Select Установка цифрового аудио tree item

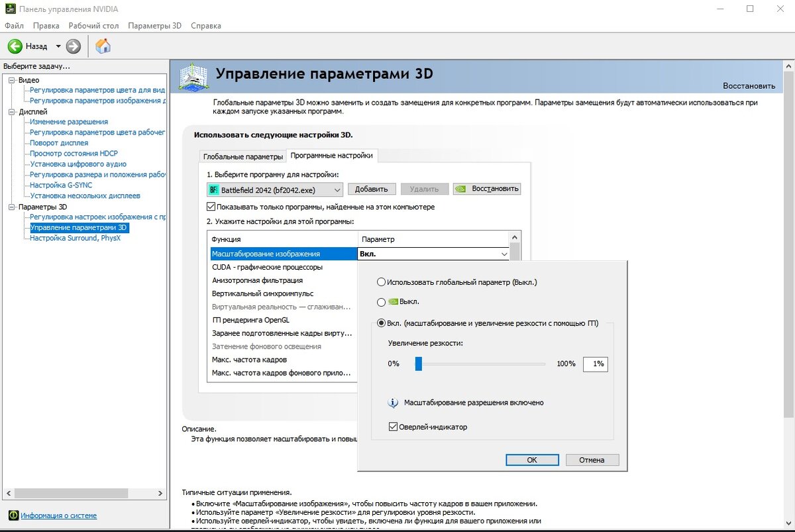(x=78, y=164)
